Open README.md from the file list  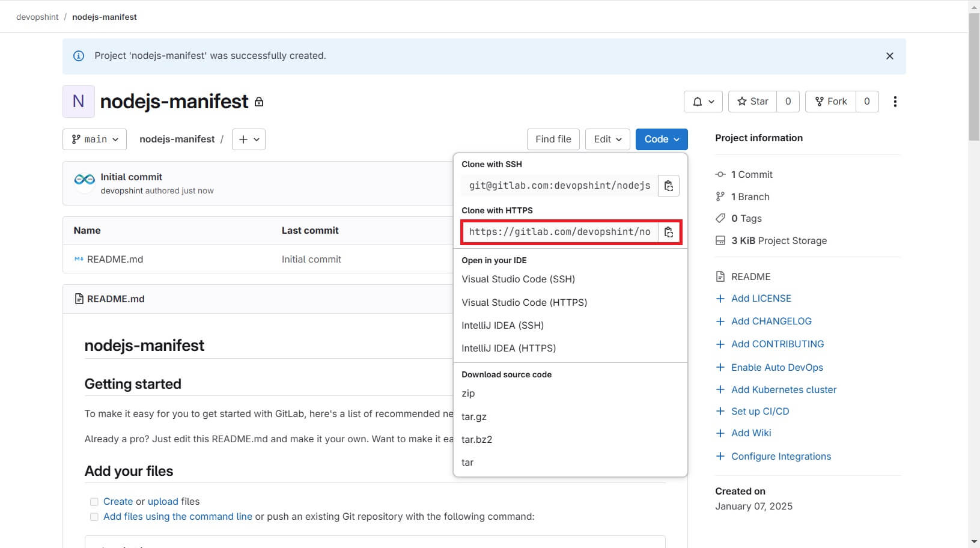(115, 259)
